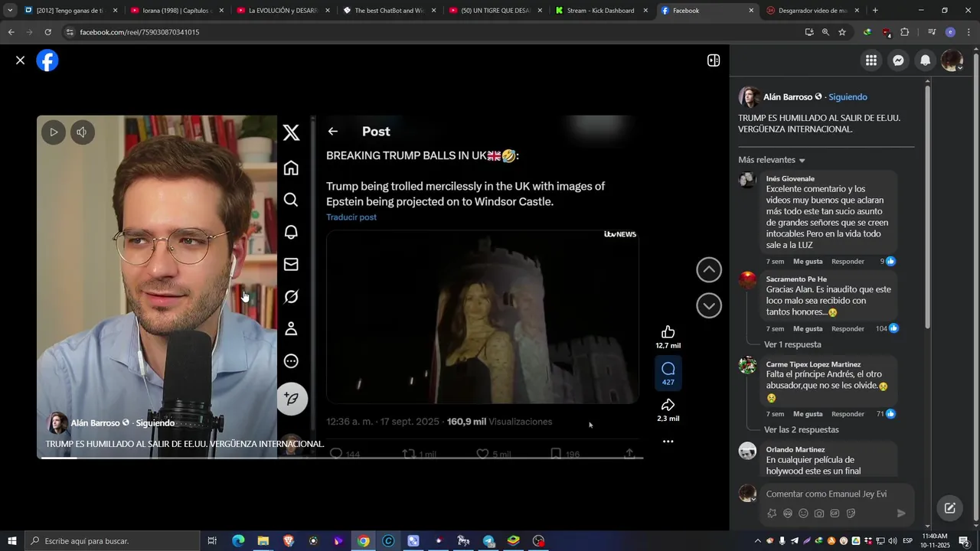Switch to the 2012 Tengo ganas tab
This screenshot has width=980, height=551.
[70, 11]
